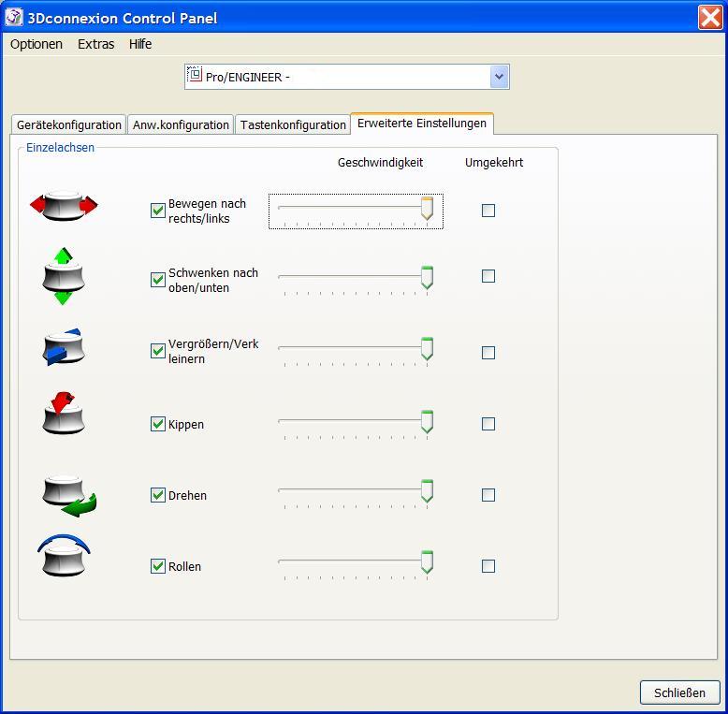Image resolution: width=728 pixels, height=714 pixels.
Task: Open the Hilfe menu
Action: [x=140, y=44]
